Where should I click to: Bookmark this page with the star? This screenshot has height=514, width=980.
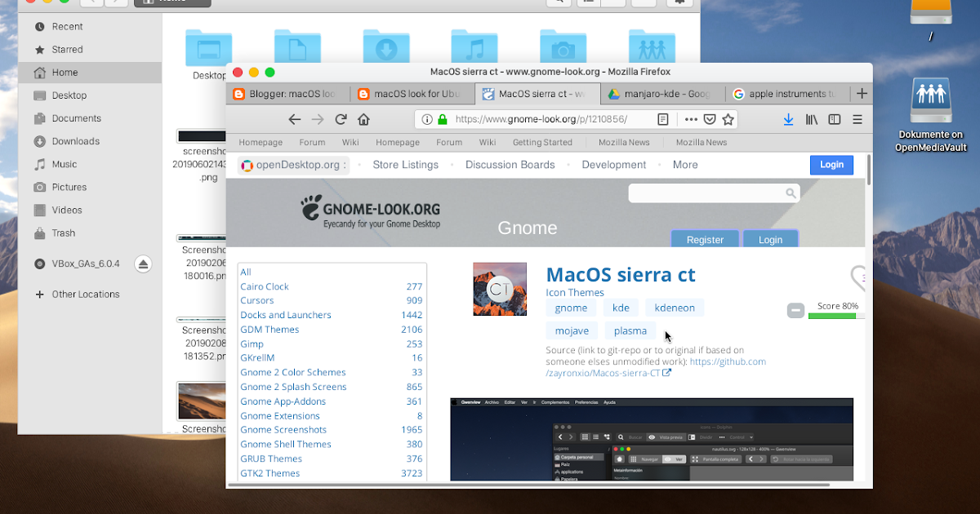(x=727, y=119)
